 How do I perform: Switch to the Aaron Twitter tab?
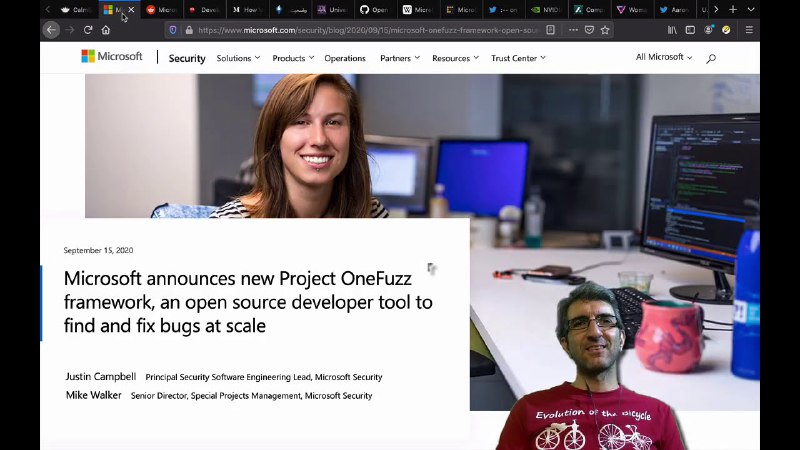tap(673, 9)
